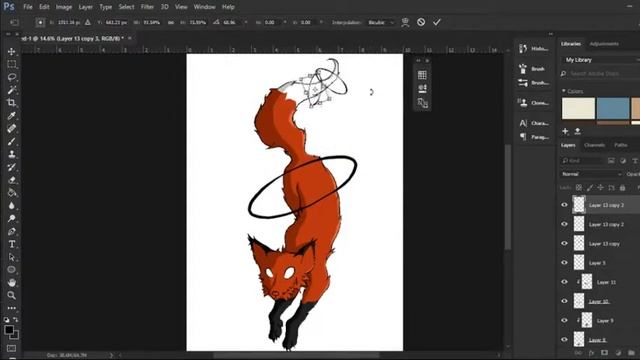The height and width of the screenshot is (360, 640).
Task: Toggle maintain aspect ratio link icon
Action: [x=171, y=22]
